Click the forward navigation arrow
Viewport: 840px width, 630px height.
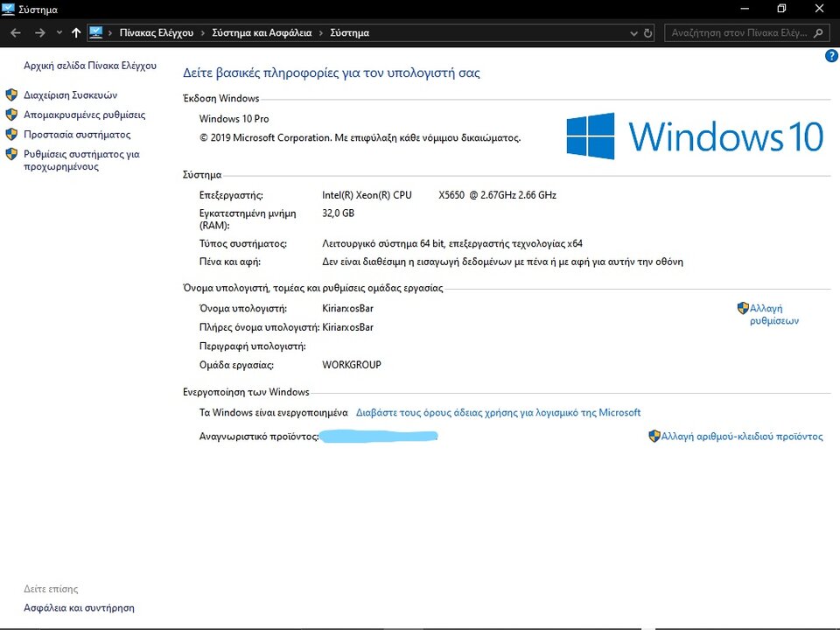pyautogui.click(x=39, y=33)
